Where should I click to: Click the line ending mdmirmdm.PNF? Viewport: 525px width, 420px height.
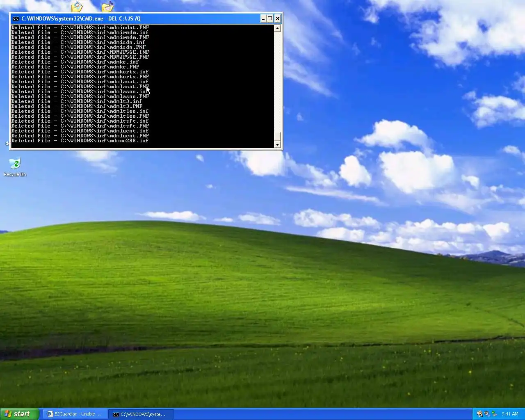click(80, 37)
